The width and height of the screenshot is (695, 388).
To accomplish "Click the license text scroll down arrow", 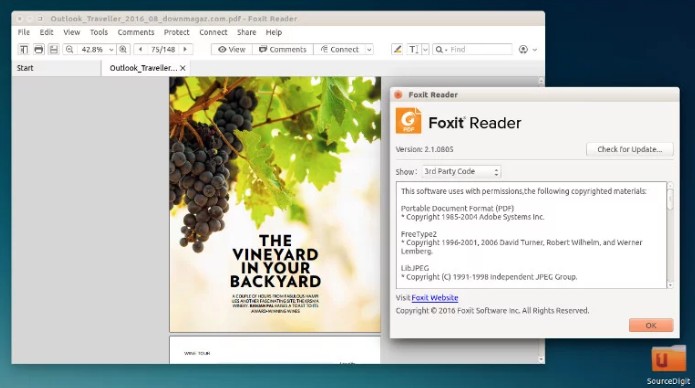I will pos(670,285).
